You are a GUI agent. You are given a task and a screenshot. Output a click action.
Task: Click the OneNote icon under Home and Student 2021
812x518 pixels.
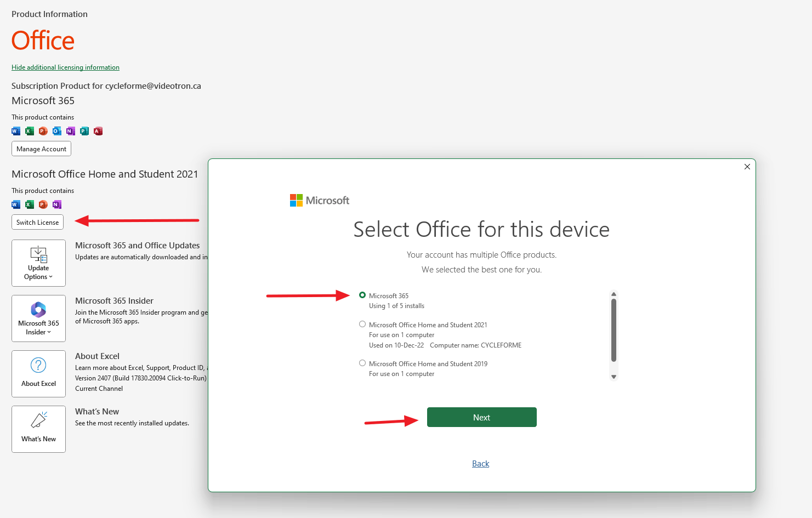[x=57, y=204]
